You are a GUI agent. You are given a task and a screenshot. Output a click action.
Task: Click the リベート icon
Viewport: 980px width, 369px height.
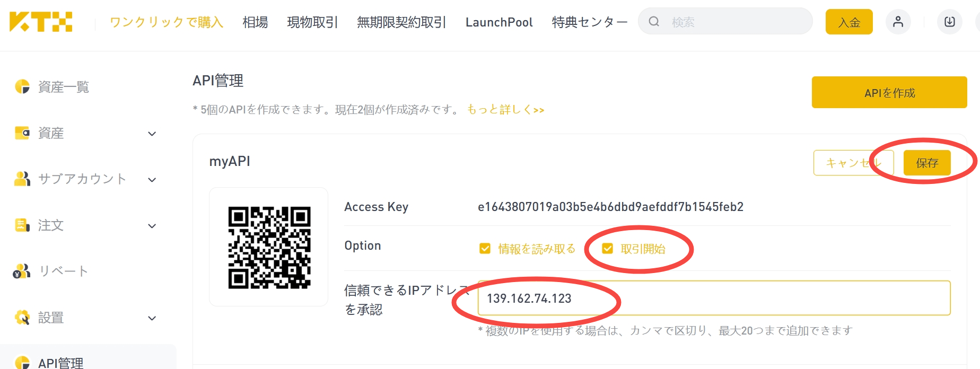coord(22,271)
